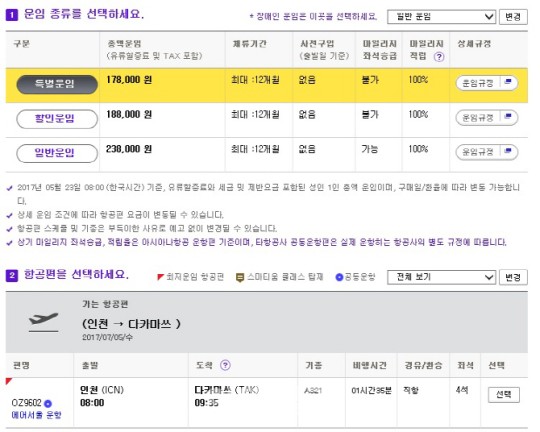Click 변경 button next to fare dropdown
Screen dimensions: 540x432
pos(513,17)
